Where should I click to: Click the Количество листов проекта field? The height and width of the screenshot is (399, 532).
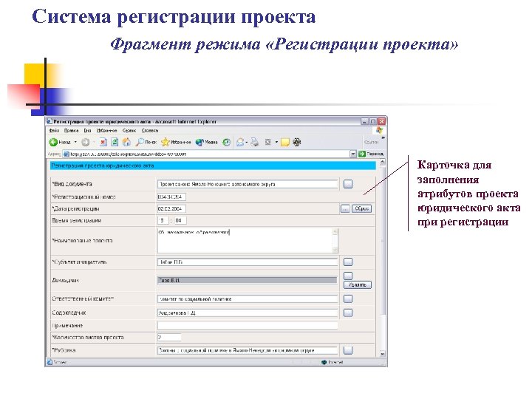[x=169, y=338]
